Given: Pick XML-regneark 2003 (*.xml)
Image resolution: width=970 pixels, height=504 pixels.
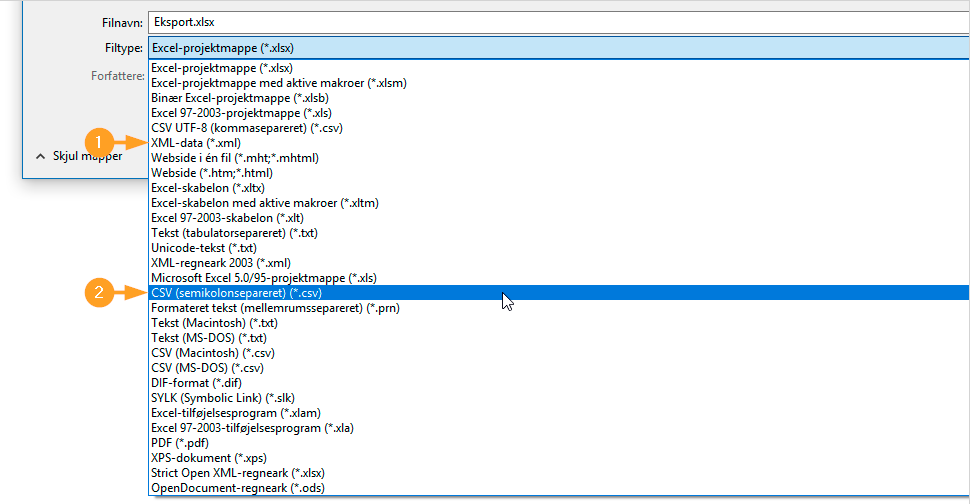Looking at the screenshot, I should (559, 263).
